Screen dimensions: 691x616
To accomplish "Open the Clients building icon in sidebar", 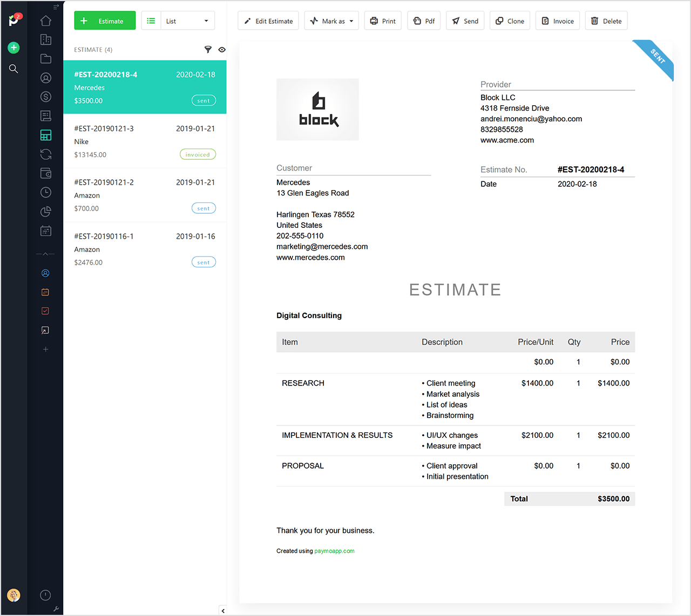I will tap(46, 39).
